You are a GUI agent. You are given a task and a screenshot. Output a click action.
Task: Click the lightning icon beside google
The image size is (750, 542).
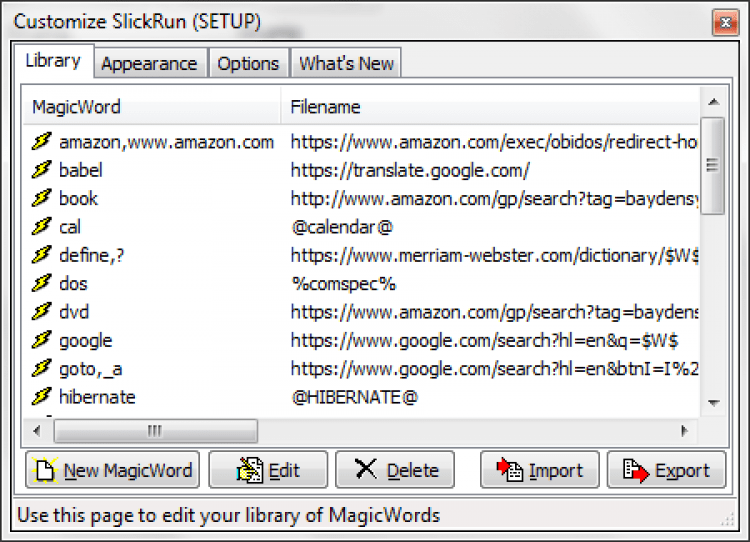tap(42, 340)
